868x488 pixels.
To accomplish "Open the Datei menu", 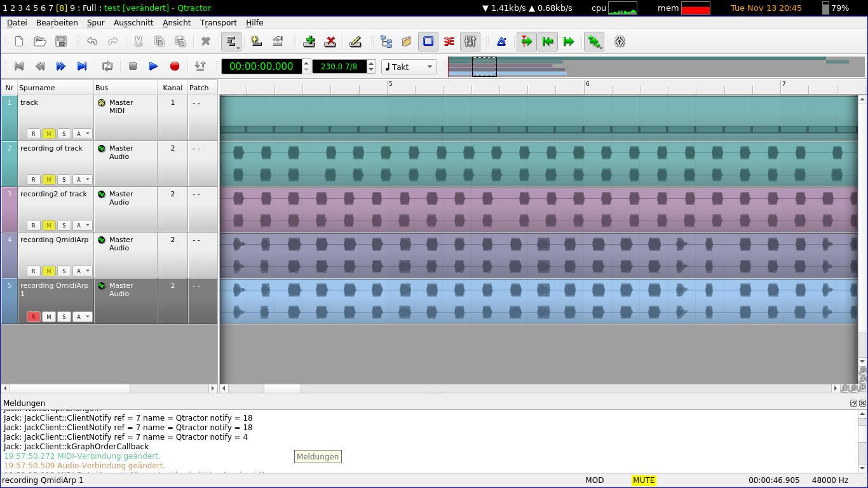I will click(x=17, y=22).
